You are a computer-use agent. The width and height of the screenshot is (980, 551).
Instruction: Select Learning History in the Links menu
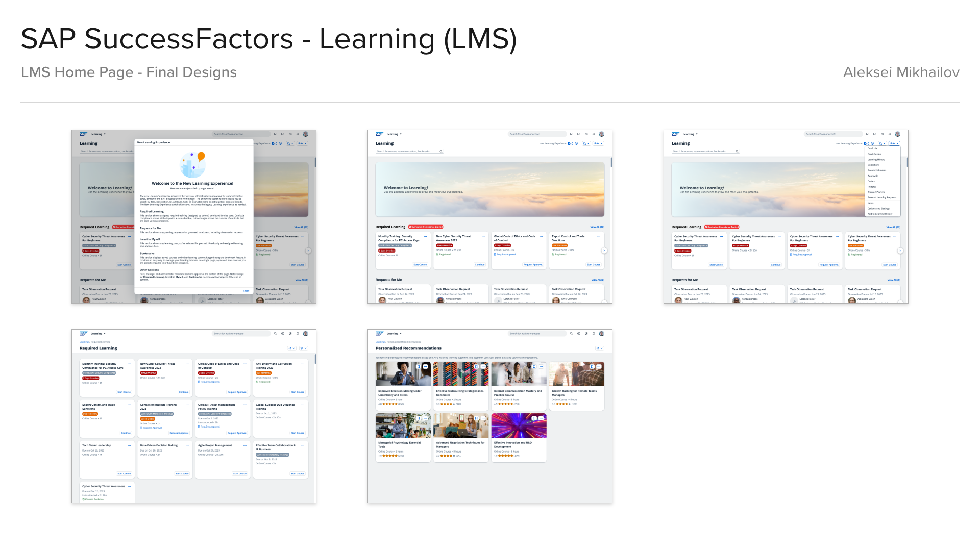coord(876,160)
